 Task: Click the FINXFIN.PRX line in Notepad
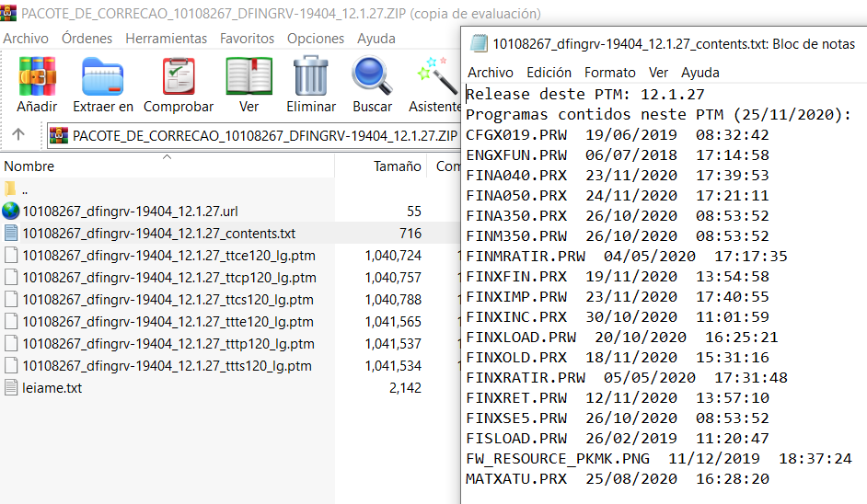pos(617,276)
